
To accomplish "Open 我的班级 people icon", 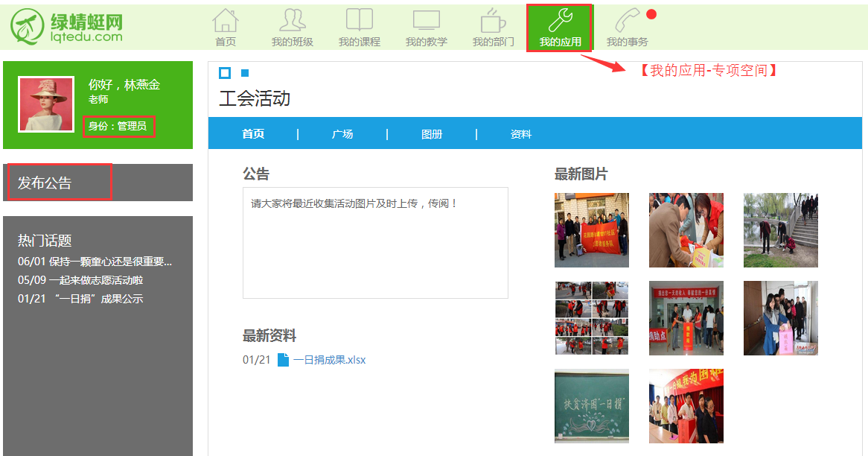I will [293, 21].
